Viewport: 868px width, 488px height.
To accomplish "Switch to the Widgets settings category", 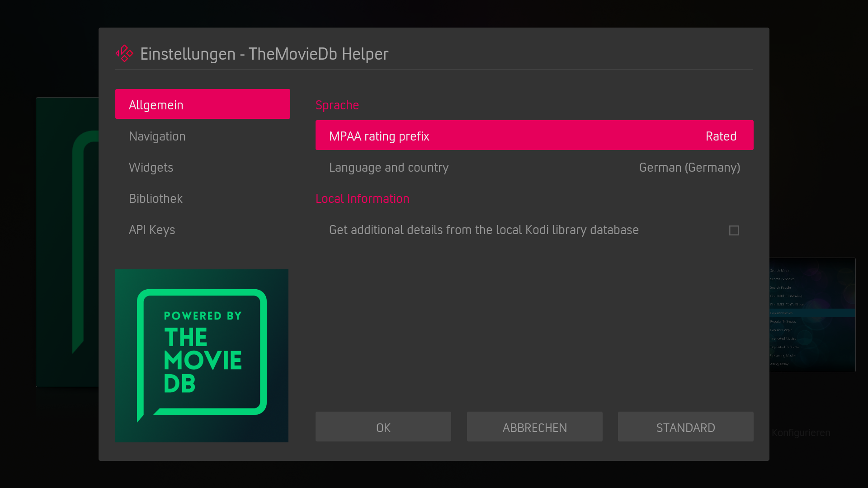I will [203, 167].
